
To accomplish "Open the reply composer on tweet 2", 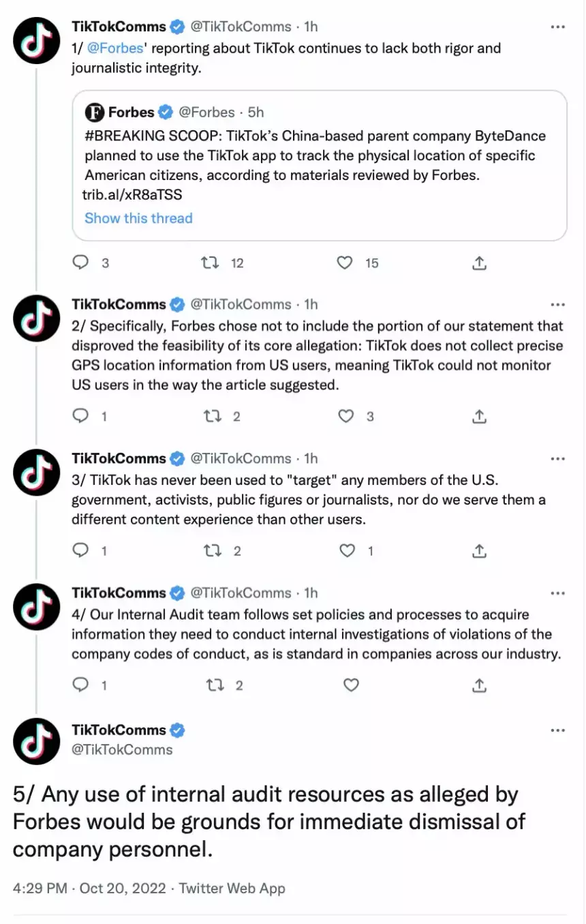I will coord(80,416).
